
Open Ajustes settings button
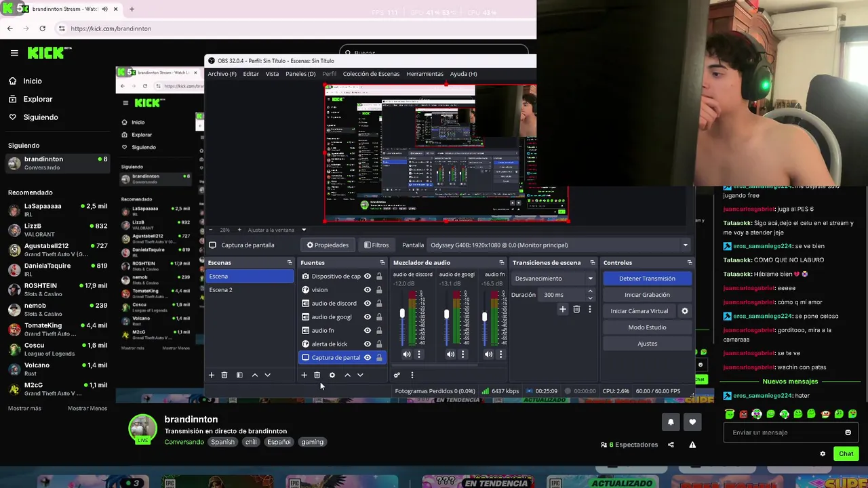point(647,344)
